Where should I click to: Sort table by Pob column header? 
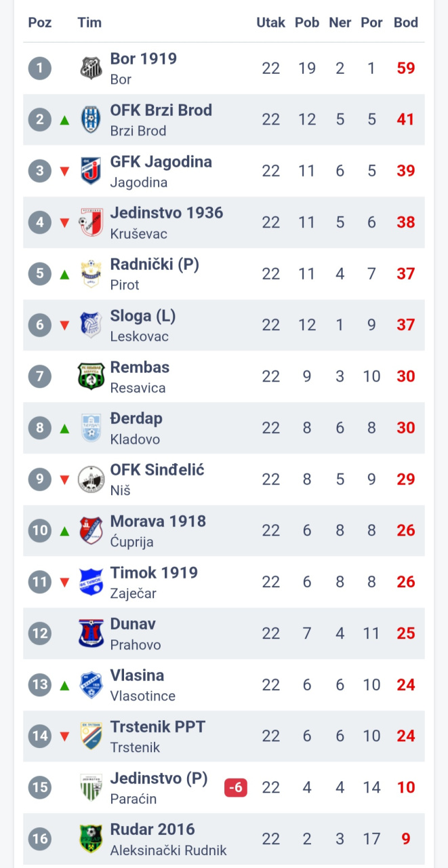306,22
